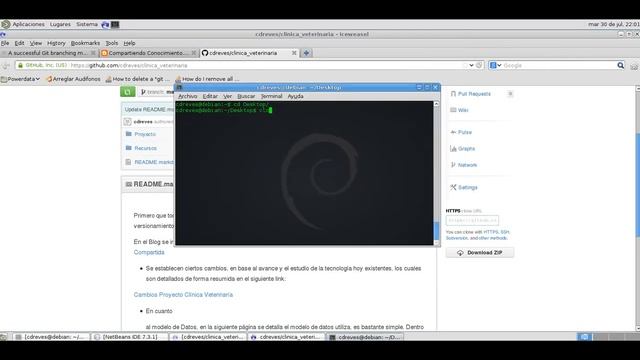Open terminal Ayuda menu
640x360 pixels.
(296, 96)
